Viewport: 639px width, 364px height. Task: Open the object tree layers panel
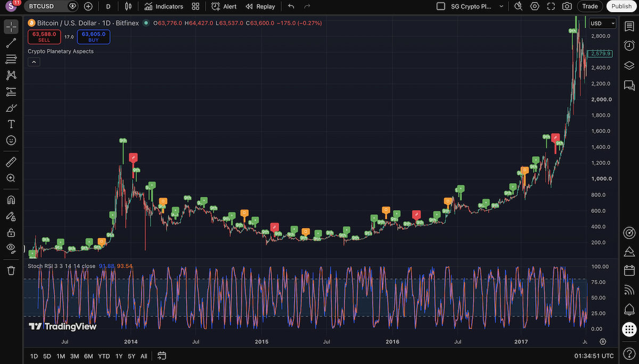[629, 66]
